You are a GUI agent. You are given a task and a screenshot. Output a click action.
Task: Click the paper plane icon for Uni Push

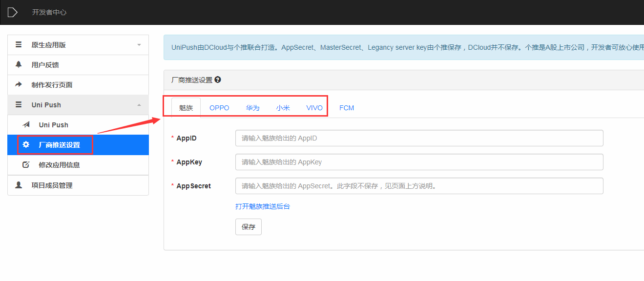click(x=26, y=124)
